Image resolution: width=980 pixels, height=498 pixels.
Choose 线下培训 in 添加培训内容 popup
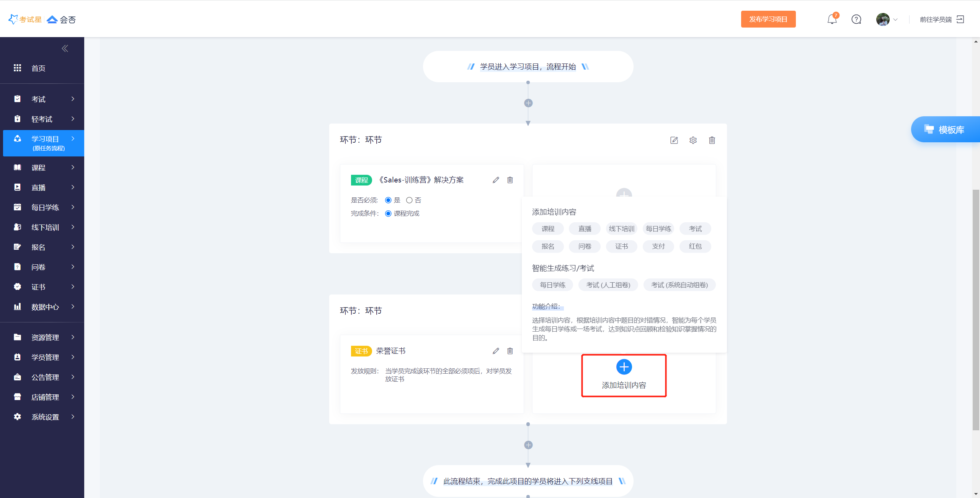coord(622,229)
